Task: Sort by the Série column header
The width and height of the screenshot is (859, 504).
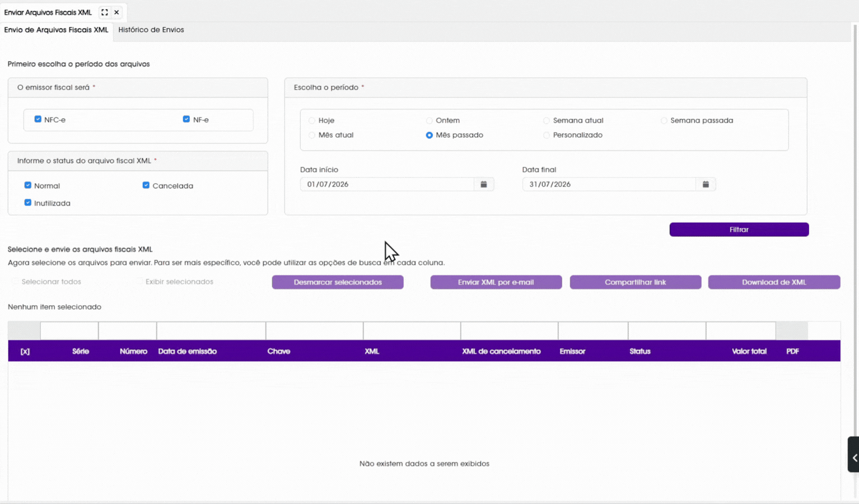Action: [x=81, y=351]
